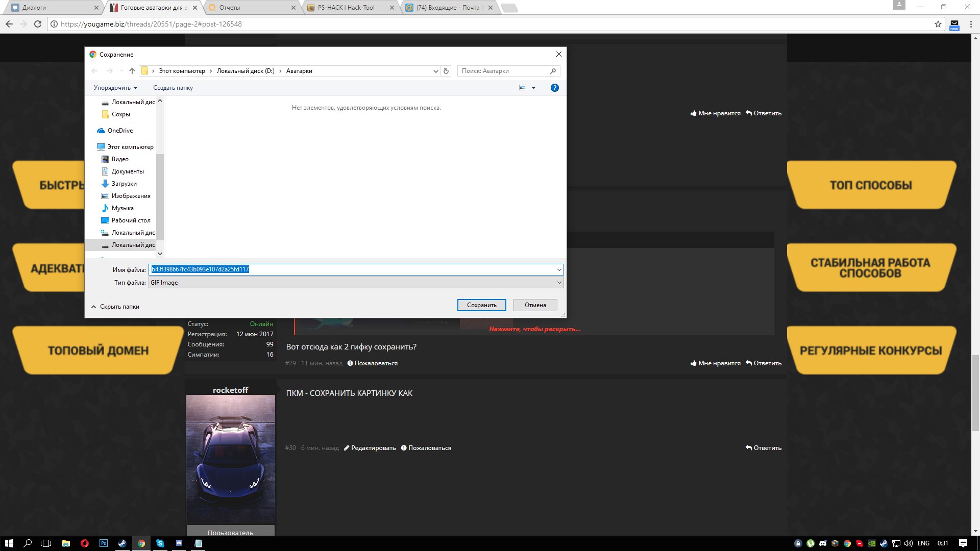Launch File Explorer from taskbar

pyautogui.click(x=66, y=543)
